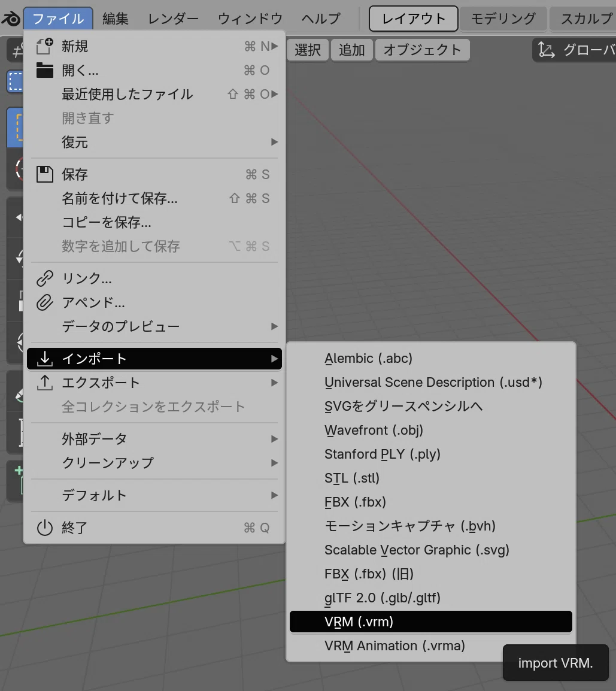Open the ファイル menu

58,19
